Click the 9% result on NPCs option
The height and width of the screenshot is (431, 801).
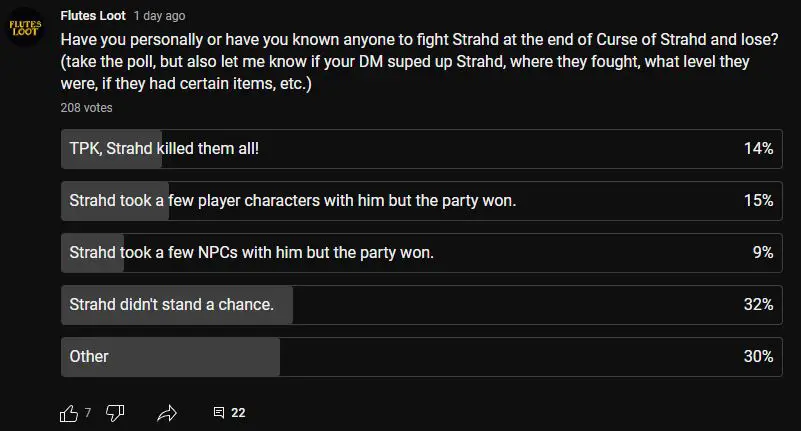click(763, 252)
